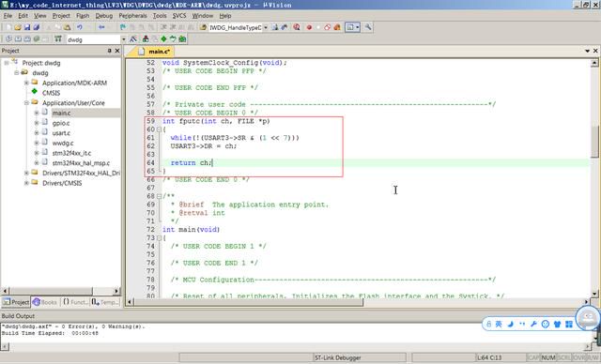This screenshot has width=601, height=364.
Task: Expand the Drivers/CMSIS folder node
Action: (26, 183)
